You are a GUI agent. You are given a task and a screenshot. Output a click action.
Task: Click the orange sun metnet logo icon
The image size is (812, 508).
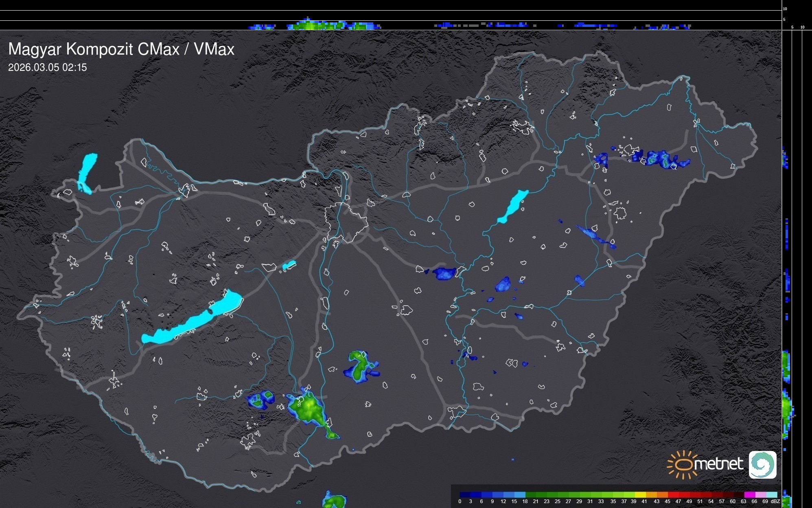[683, 464]
